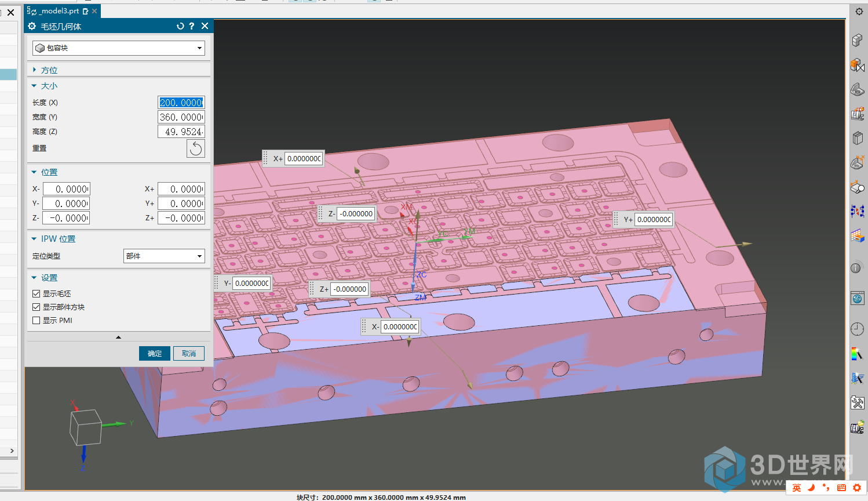Click the 取消 cancel button

pos(189,354)
